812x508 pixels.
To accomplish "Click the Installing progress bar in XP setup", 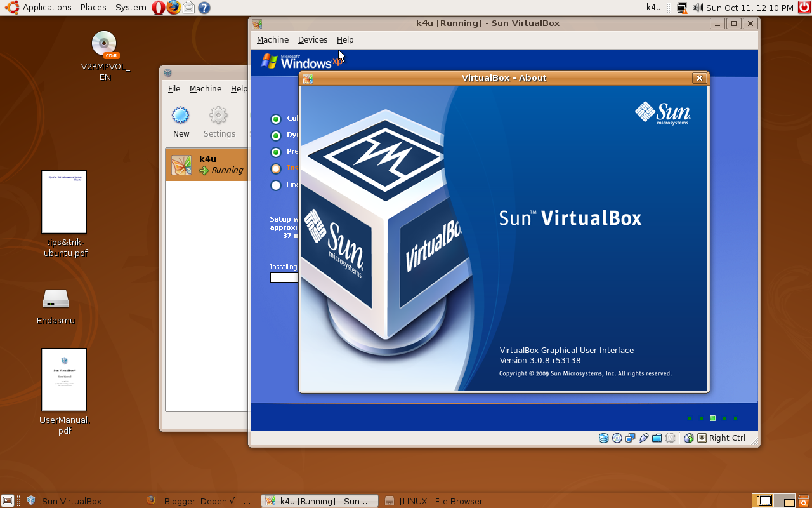I will (284, 277).
